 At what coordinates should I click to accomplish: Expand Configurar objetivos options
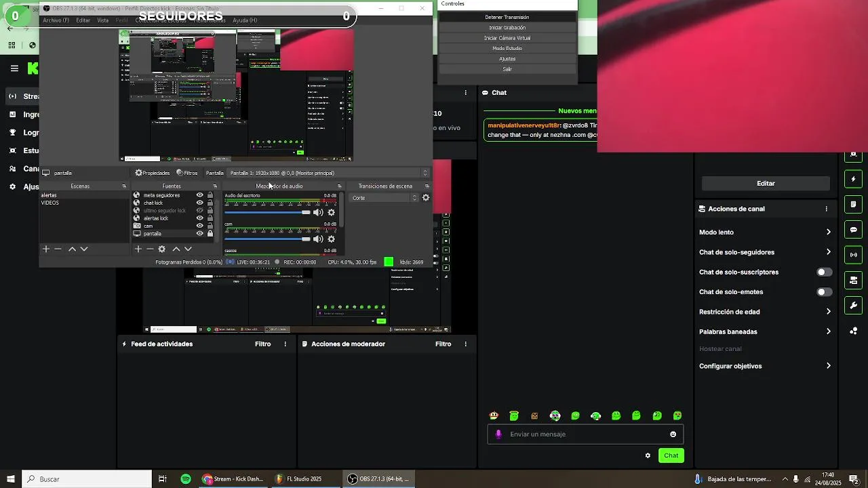tap(766, 366)
